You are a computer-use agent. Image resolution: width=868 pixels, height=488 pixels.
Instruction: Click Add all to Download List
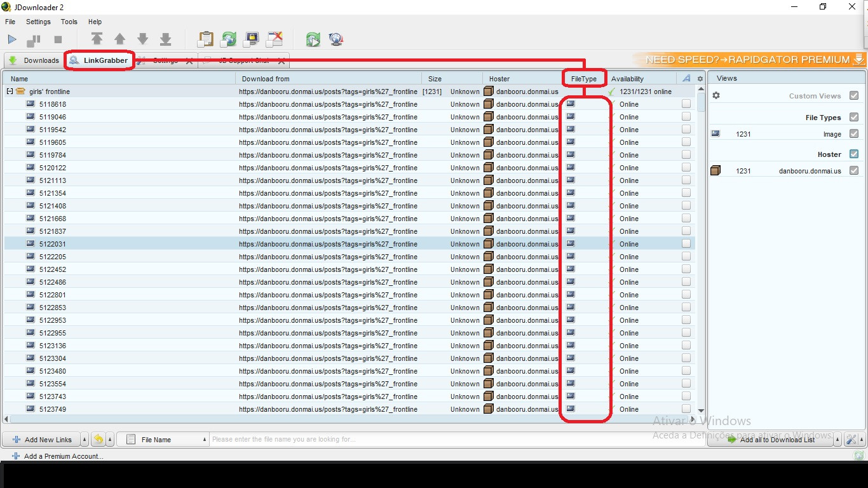coord(770,439)
